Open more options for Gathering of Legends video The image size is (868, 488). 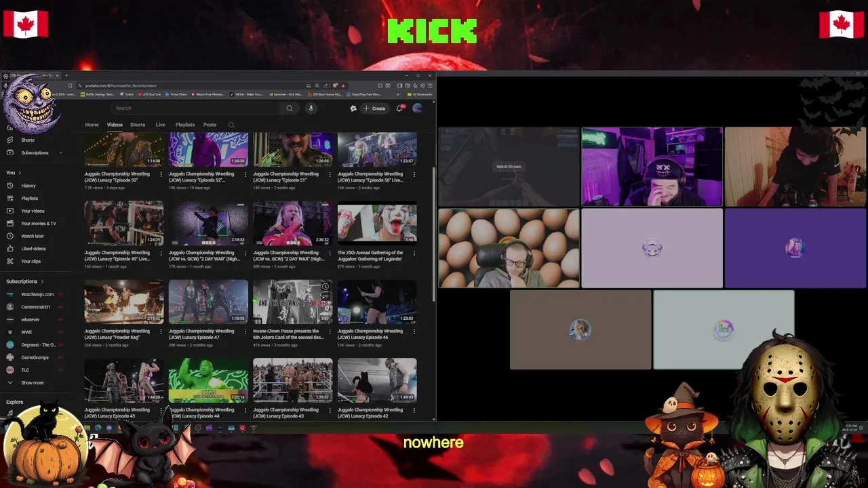coord(414,253)
